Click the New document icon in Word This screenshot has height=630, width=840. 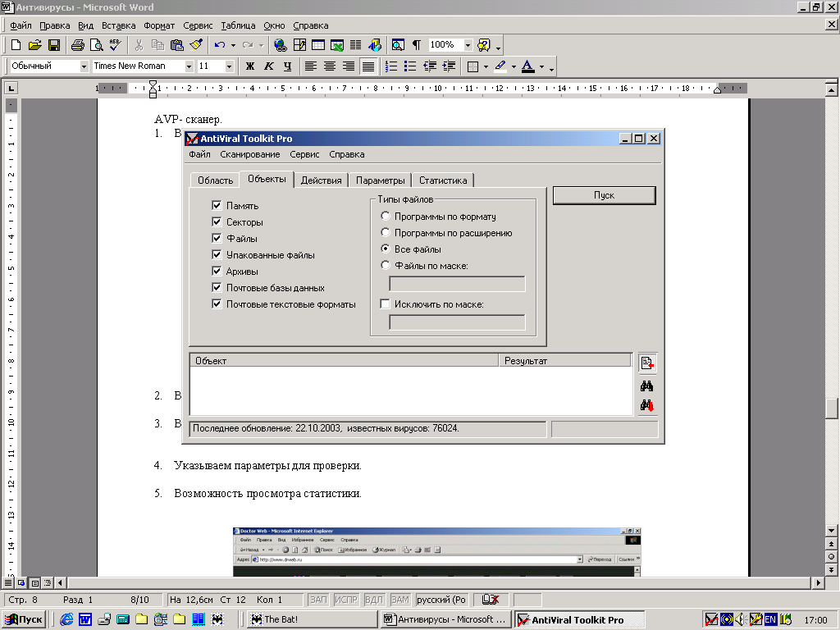point(16,45)
